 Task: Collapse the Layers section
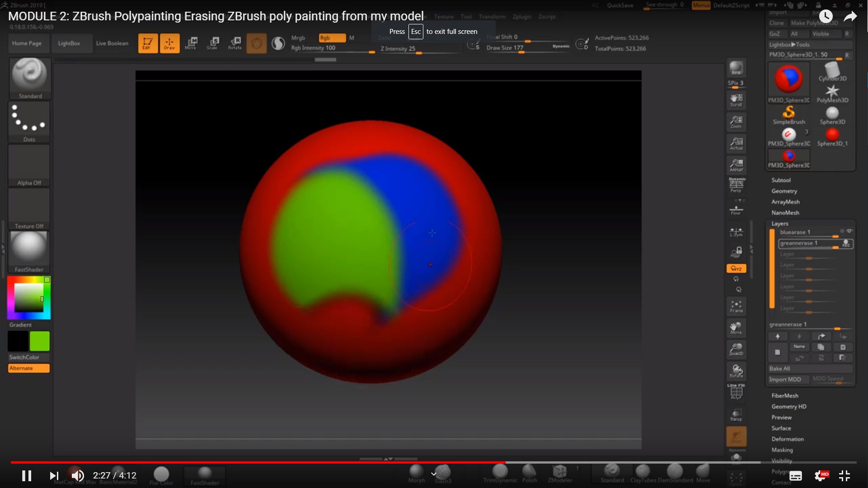point(779,224)
